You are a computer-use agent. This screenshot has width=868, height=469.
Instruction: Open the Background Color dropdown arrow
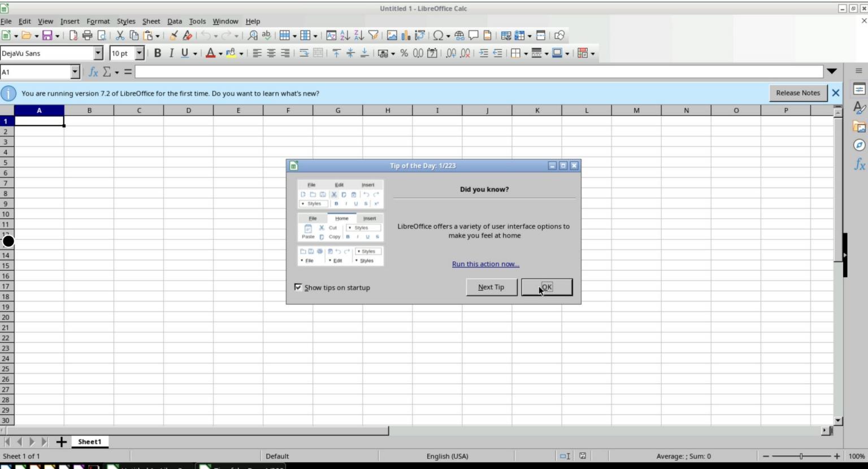(241, 54)
